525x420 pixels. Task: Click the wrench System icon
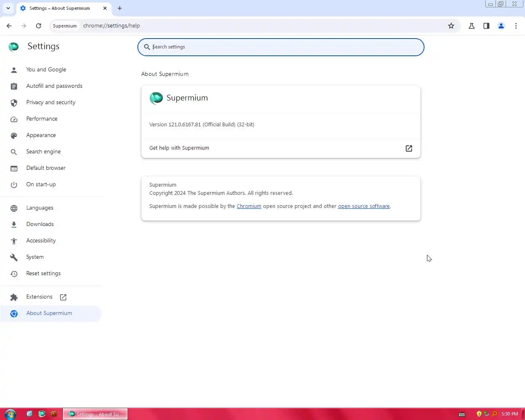pyautogui.click(x=14, y=258)
